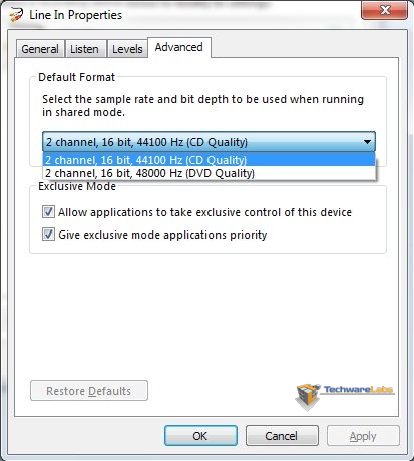This screenshot has height=461, width=414.
Task: Click the Default Format dropdown arrow
Action: (x=367, y=142)
